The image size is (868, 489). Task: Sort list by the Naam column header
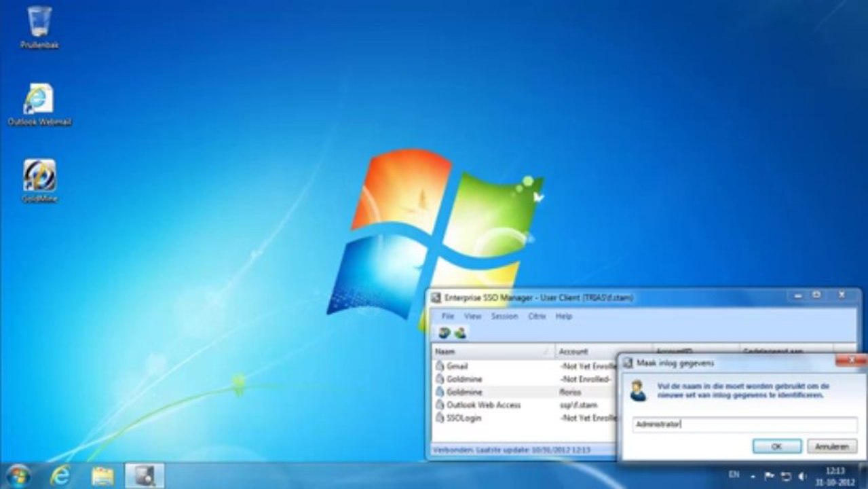tap(493, 352)
